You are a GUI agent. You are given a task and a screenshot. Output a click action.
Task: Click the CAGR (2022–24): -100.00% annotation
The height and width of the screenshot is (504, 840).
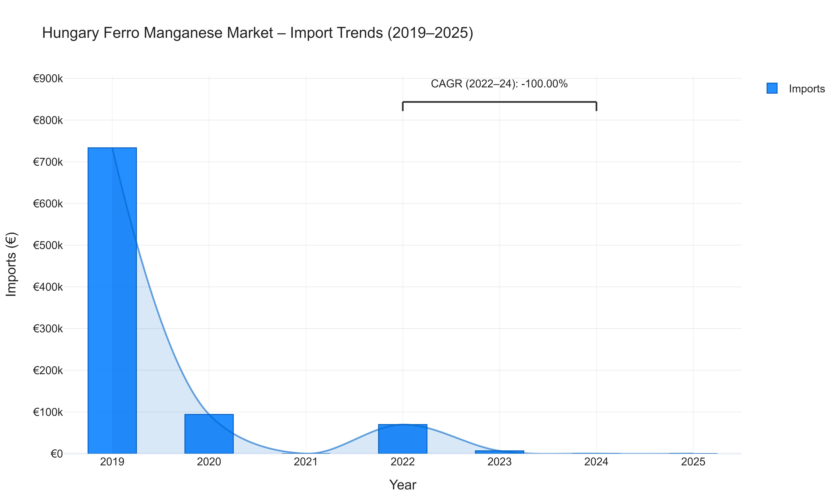(x=499, y=83)
